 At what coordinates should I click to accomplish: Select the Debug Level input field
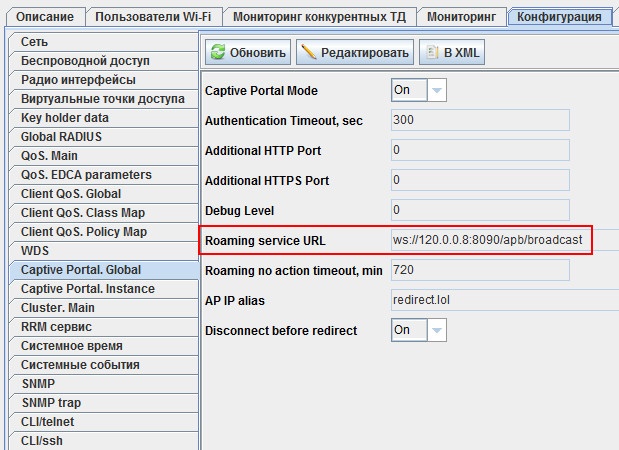pos(479,210)
